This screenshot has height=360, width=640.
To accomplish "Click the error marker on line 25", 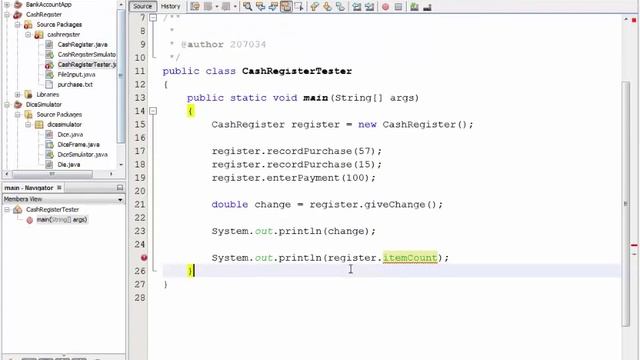I will 144,258.
